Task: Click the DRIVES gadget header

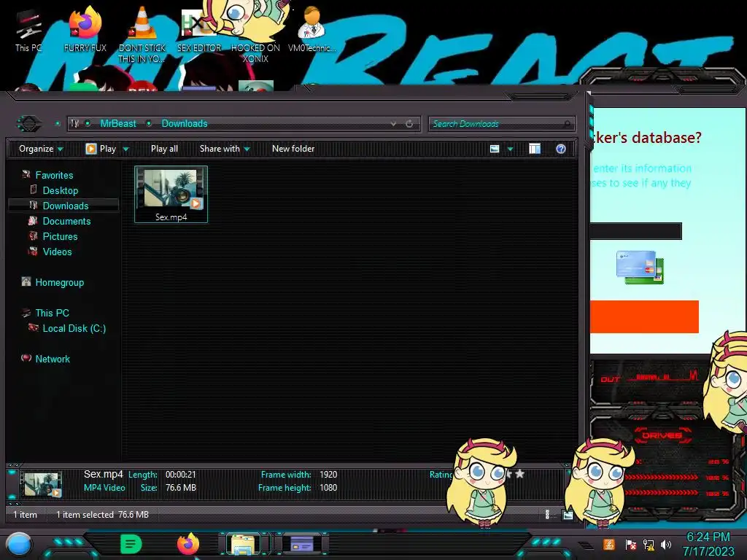Action: coord(661,435)
